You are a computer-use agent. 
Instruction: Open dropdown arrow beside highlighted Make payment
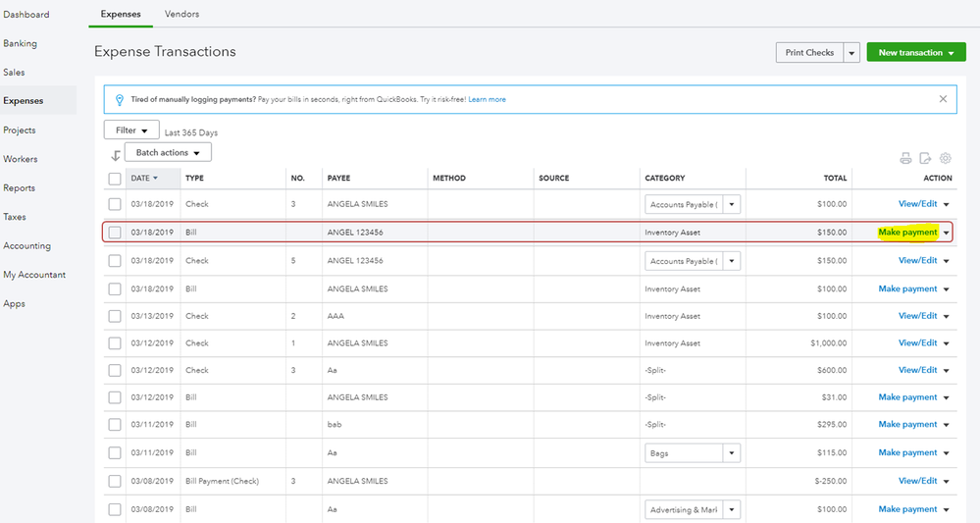tap(947, 233)
